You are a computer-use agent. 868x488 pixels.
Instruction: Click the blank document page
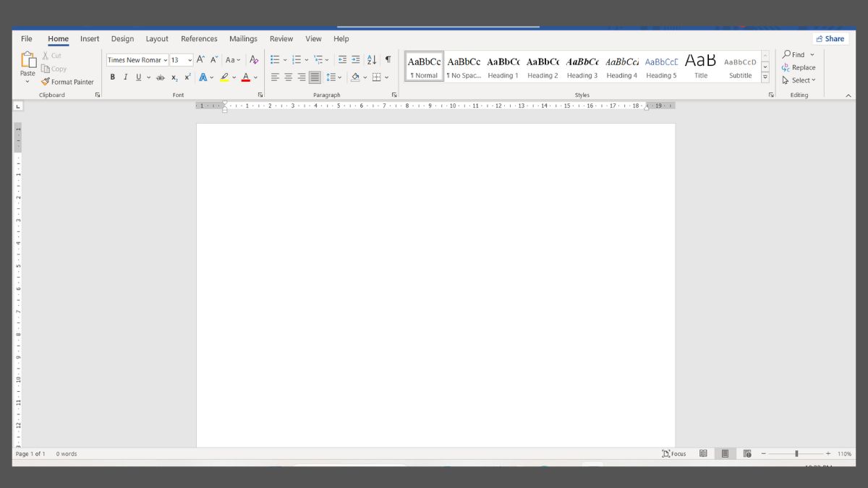[x=435, y=286]
